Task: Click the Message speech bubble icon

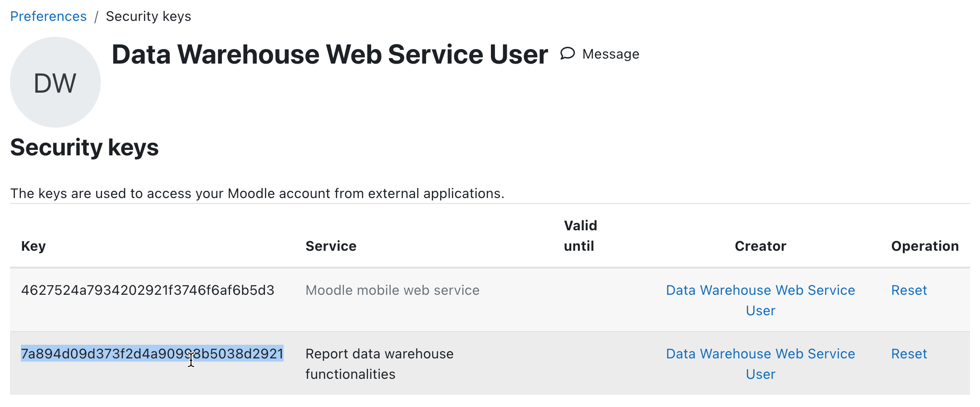Action: tap(567, 54)
